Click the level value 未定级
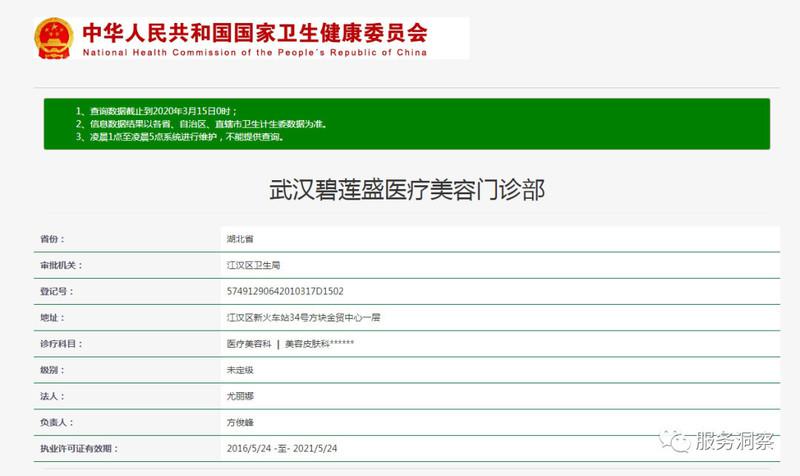The image size is (800, 476). click(241, 370)
